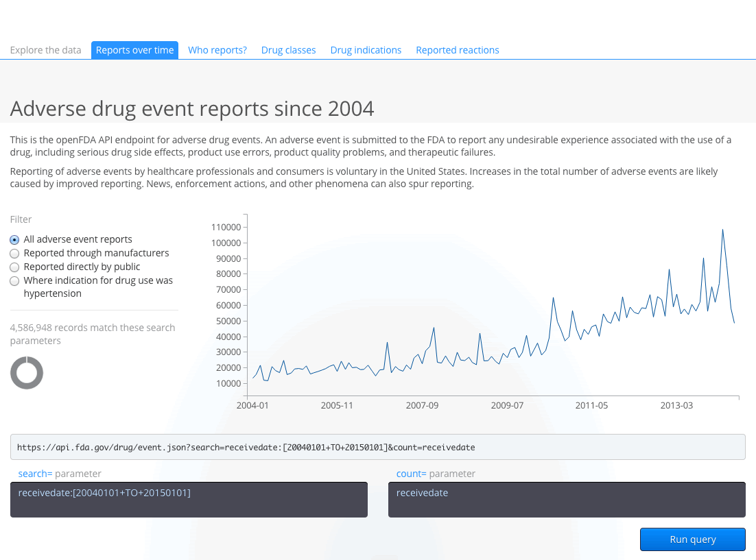756x560 pixels.
Task: Open the Explore the data tab
Action: pyautogui.click(x=45, y=50)
